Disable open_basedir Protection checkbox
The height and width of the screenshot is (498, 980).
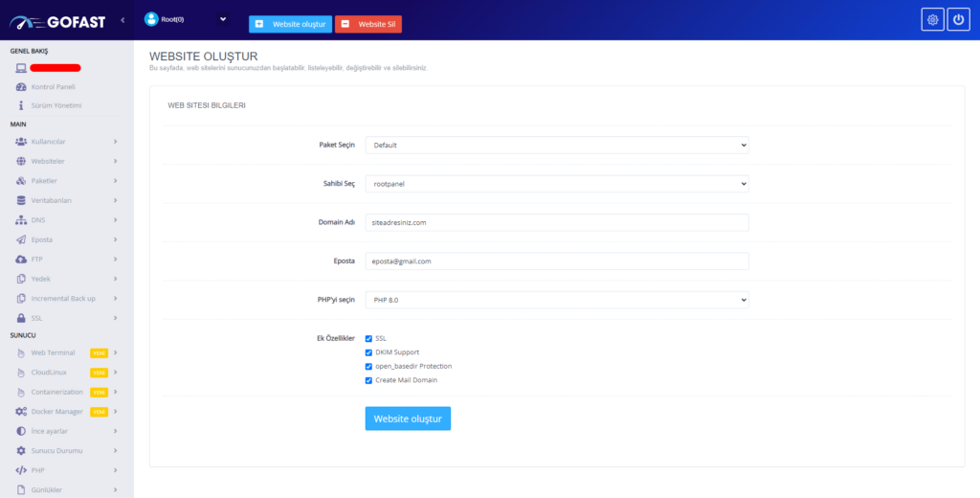[368, 366]
